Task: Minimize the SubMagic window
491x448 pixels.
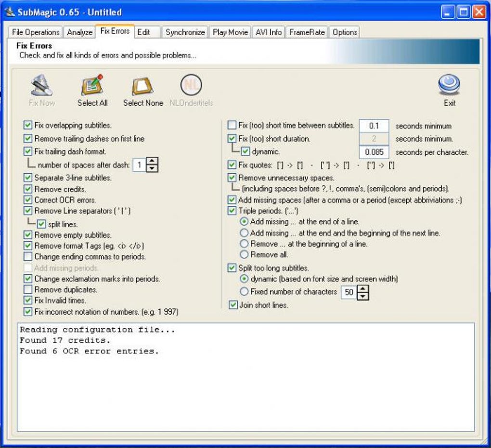Action: tap(448, 12)
